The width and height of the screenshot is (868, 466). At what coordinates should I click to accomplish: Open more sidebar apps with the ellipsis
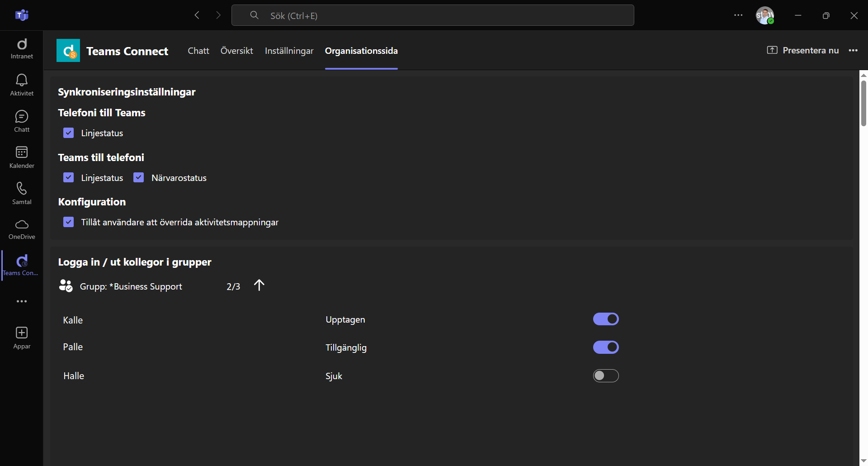pos(21,301)
